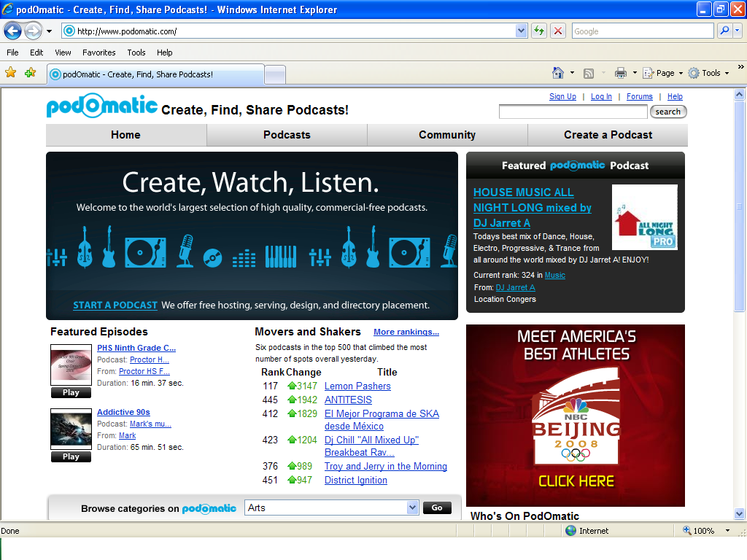Screen dimensions: 747x560
Task: Click the RSS feeds toolbar icon
Action: tap(589, 74)
